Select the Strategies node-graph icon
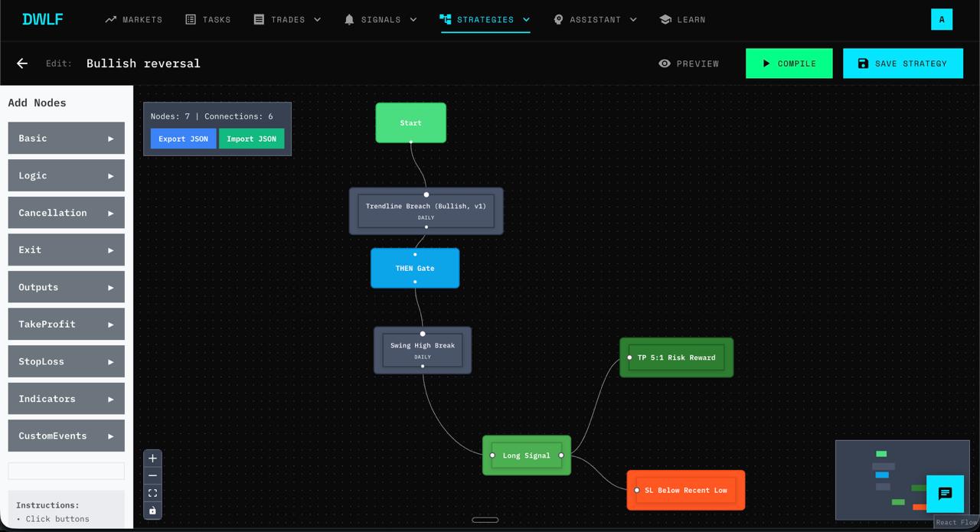This screenshot has height=532, width=980. [445, 19]
